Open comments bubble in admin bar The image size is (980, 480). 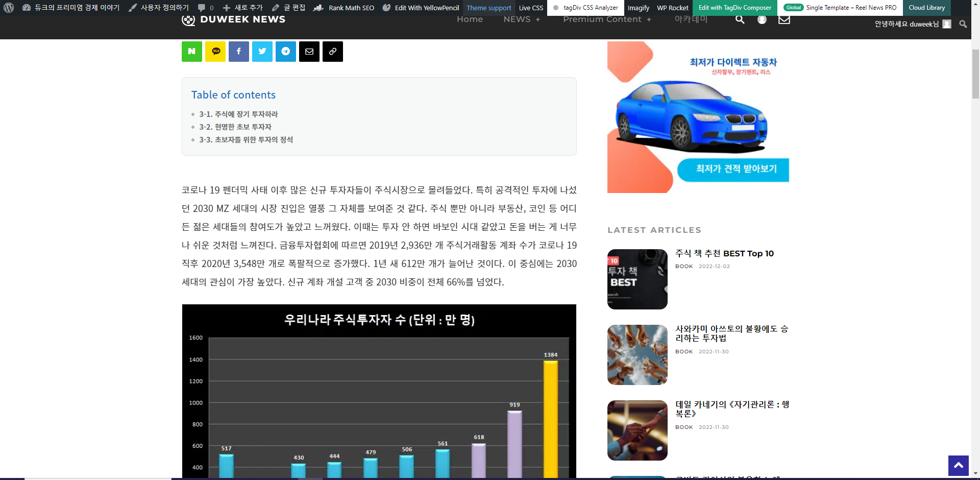coord(206,8)
